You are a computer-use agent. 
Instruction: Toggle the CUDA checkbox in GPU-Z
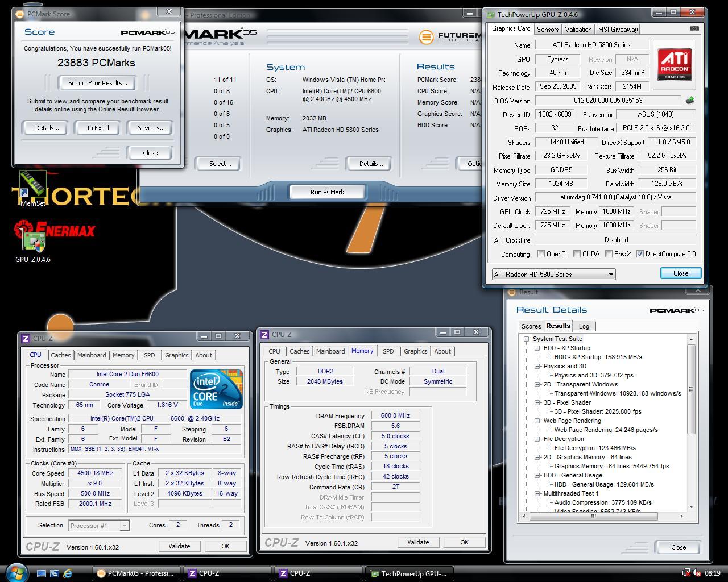point(577,254)
